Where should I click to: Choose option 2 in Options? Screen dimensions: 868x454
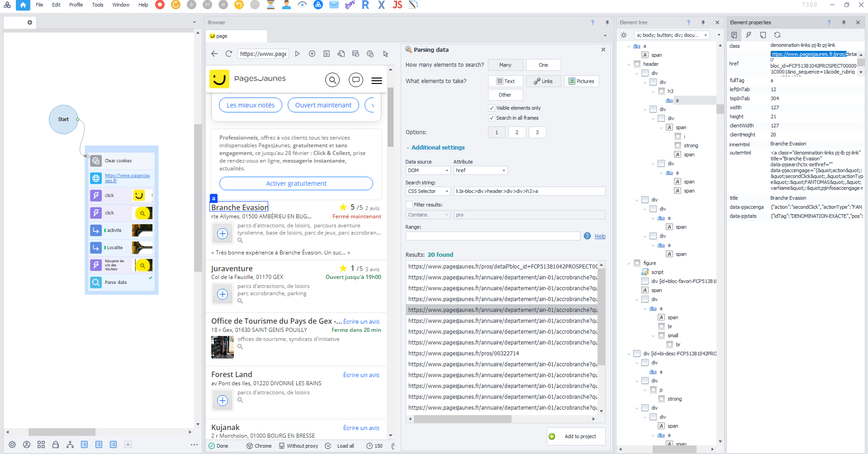tap(517, 132)
